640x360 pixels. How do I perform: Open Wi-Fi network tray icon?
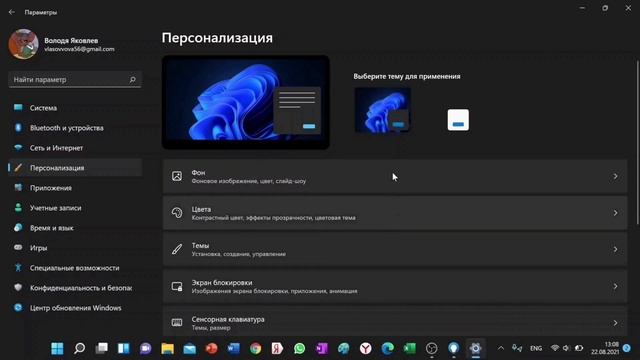pos(554,348)
